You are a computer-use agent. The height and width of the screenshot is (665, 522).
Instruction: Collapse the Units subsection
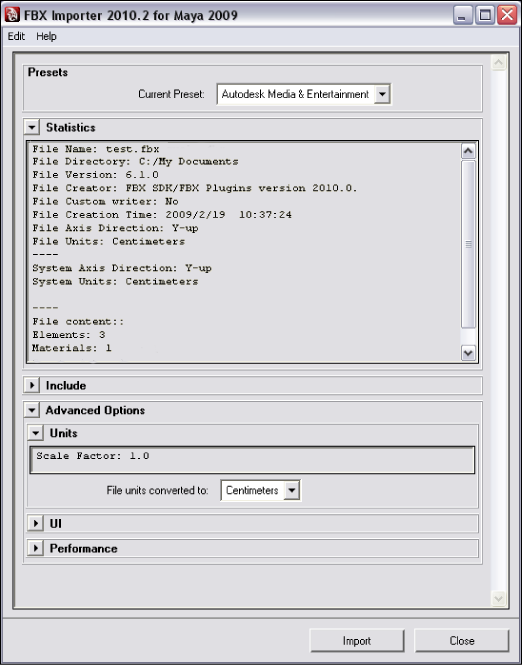(x=36, y=433)
